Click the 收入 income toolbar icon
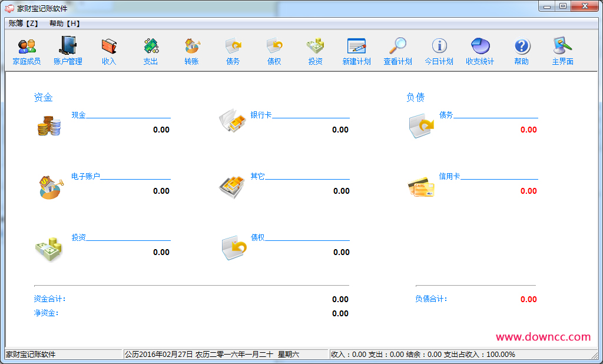This screenshot has height=364, width=603. click(x=108, y=51)
